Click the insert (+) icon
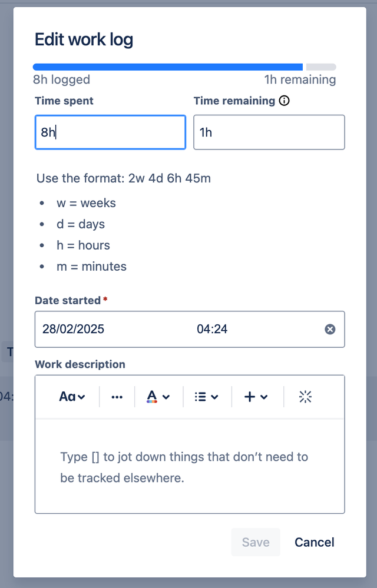 point(249,396)
